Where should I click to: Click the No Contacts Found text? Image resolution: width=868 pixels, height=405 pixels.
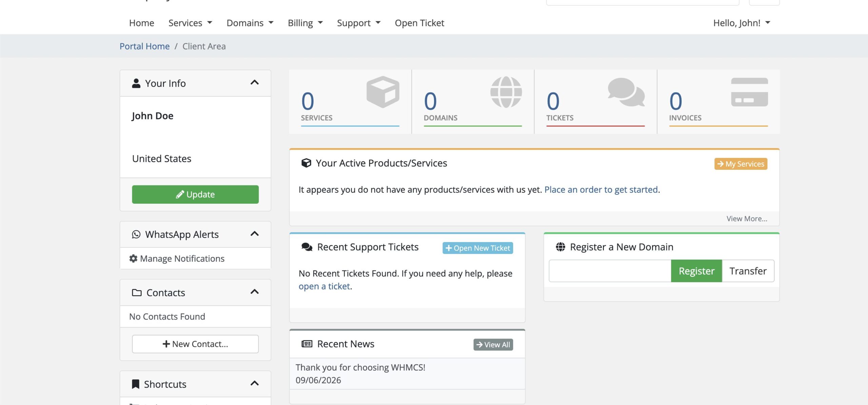coord(167,317)
